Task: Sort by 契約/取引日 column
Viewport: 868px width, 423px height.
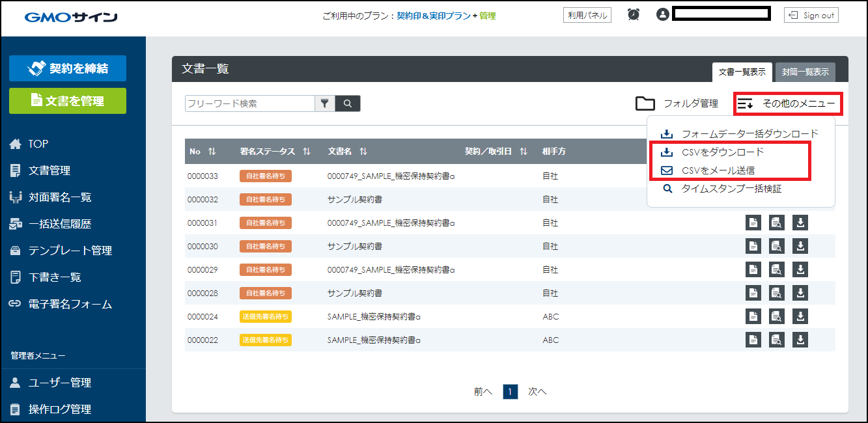Action: pyautogui.click(x=524, y=152)
